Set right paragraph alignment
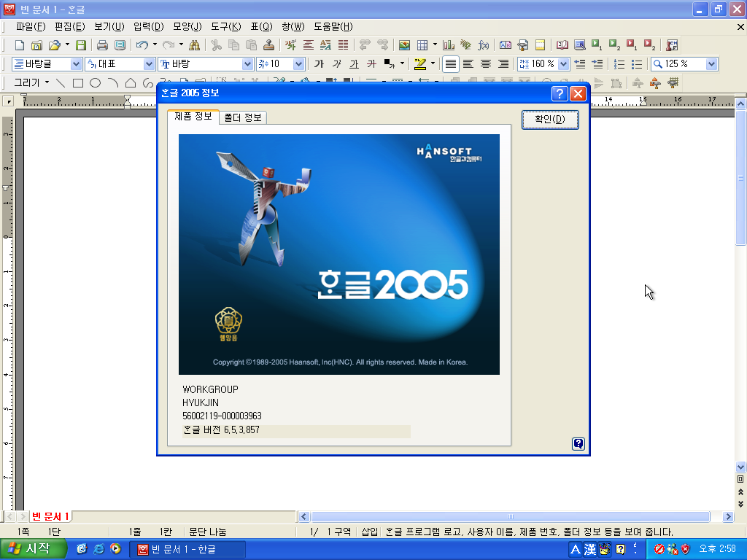The width and height of the screenshot is (747, 560). (x=503, y=64)
